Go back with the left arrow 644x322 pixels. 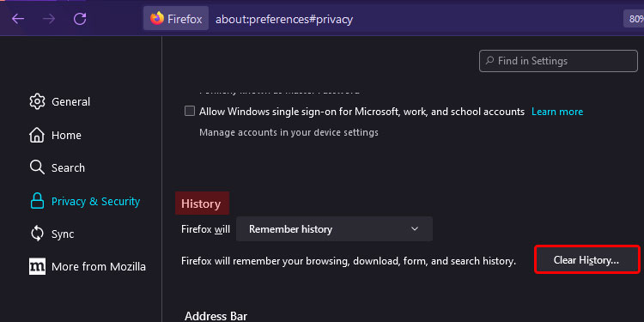click(x=18, y=19)
